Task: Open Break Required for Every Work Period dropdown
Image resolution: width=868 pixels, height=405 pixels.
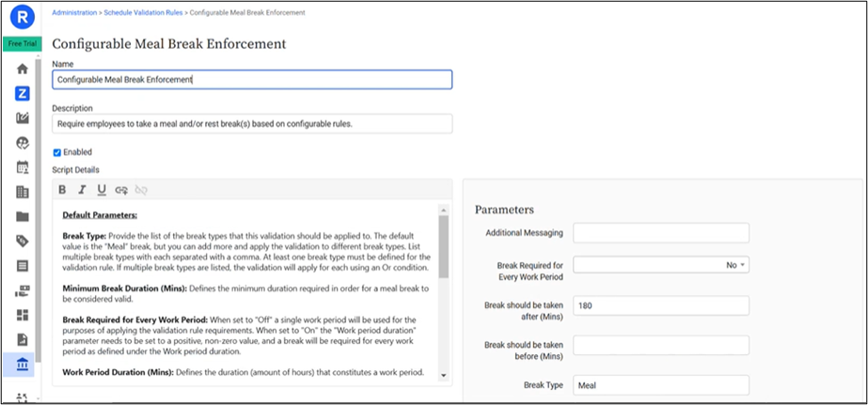Action: coord(660,265)
